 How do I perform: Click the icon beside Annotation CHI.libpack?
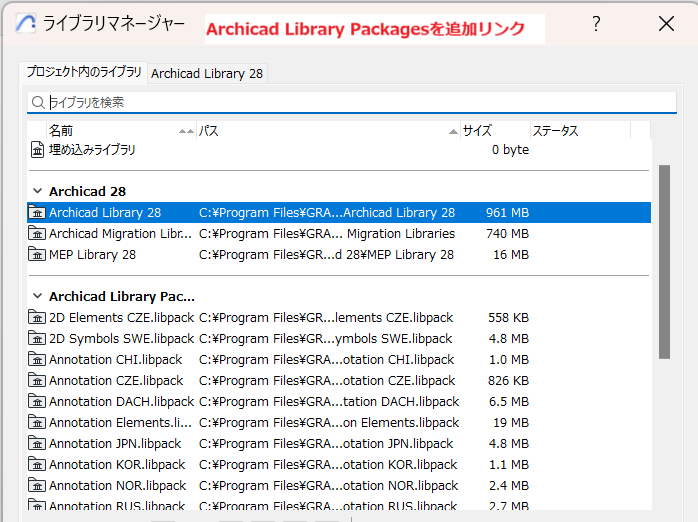(x=37, y=360)
